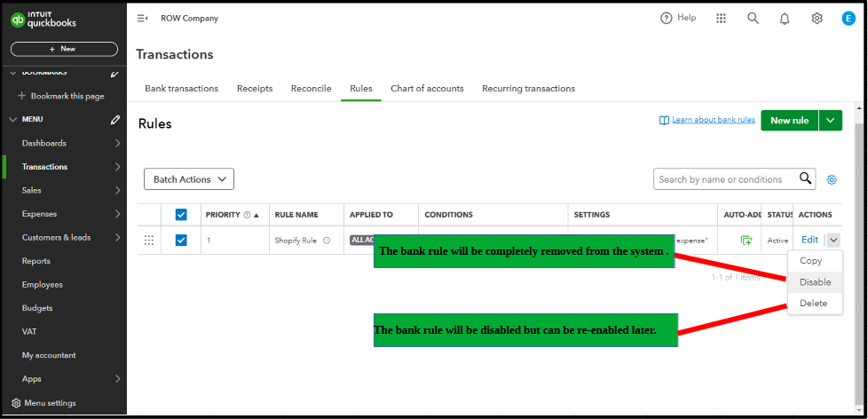Click the Shopify Rule info icon
868x419 pixels.
coord(327,241)
